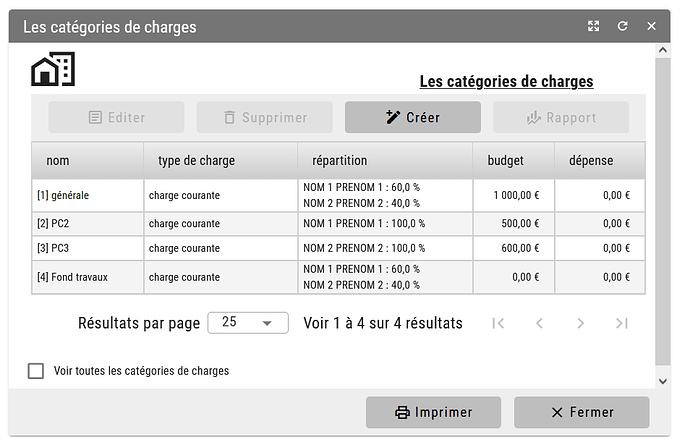Click the fullscreen icon in title bar

[594, 26]
